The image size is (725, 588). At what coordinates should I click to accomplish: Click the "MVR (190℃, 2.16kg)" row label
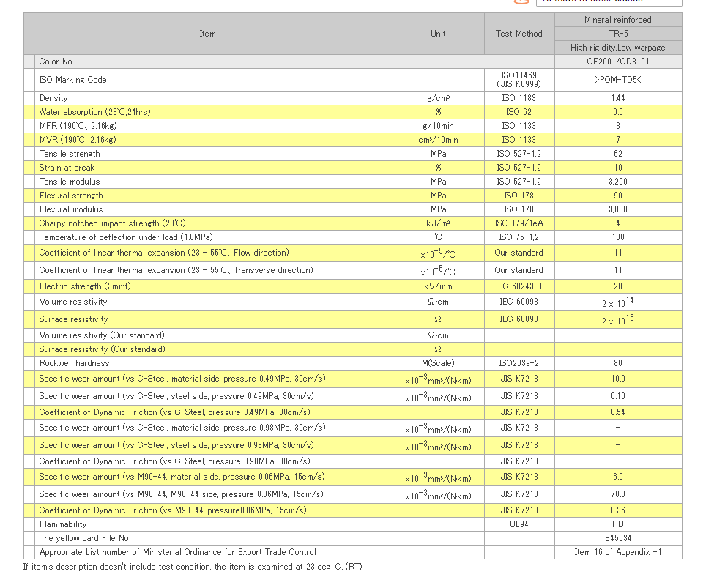pyautogui.click(x=78, y=140)
